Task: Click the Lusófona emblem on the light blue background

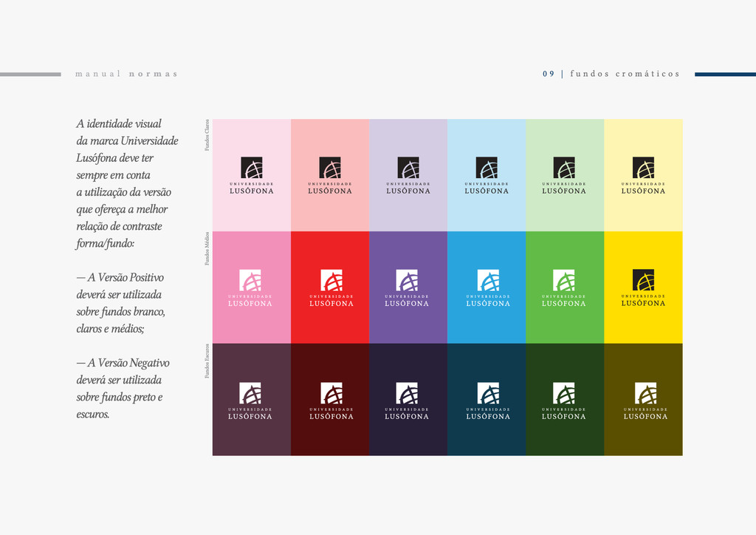Action: point(487,168)
